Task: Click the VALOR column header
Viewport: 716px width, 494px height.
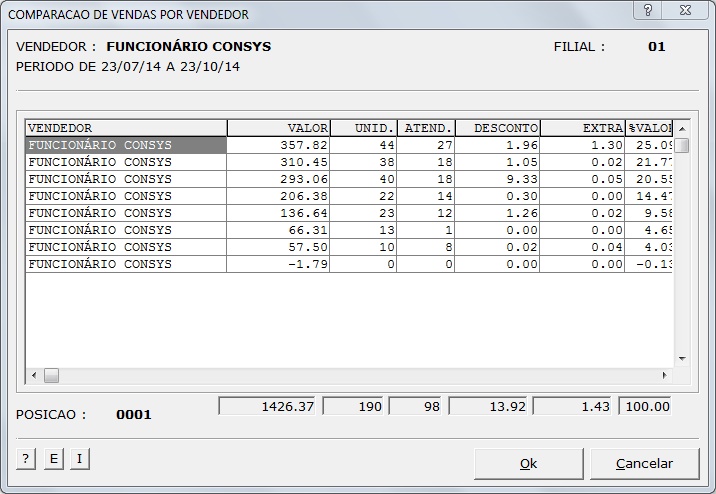Action: tap(279, 128)
